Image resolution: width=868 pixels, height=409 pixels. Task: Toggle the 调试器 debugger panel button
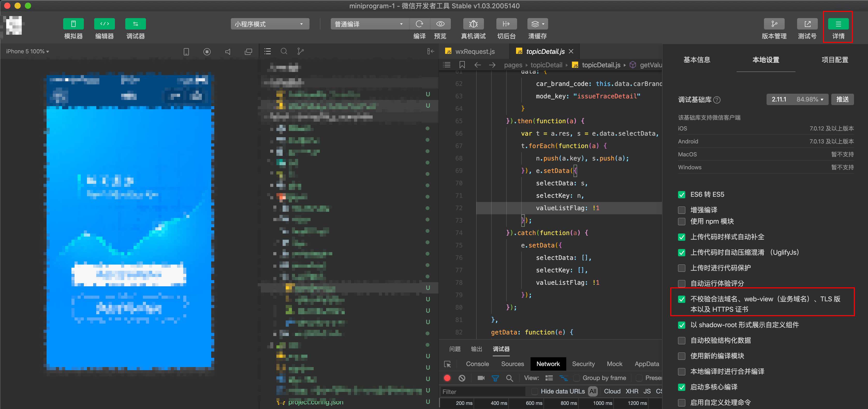pos(135,24)
